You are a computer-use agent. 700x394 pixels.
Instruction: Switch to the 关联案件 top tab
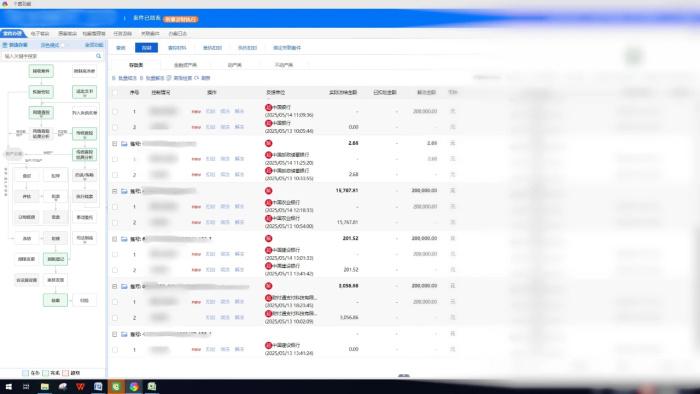click(x=150, y=33)
